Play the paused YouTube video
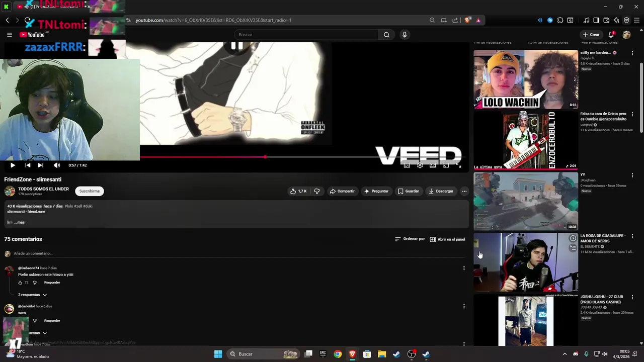The image size is (644, 362). (x=13, y=165)
